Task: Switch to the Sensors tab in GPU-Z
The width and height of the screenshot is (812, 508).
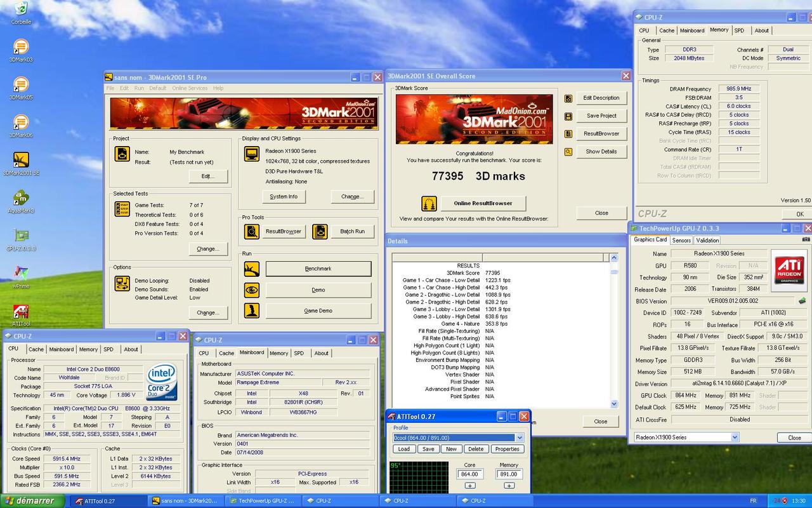Action: click(681, 240)
